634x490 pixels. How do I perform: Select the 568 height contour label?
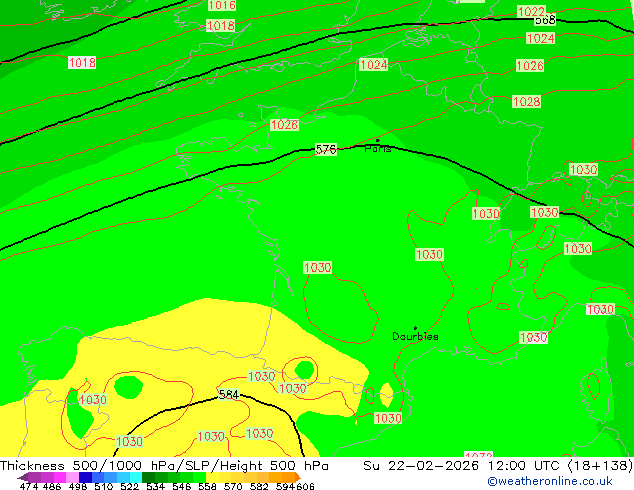[x=545, y=20]
